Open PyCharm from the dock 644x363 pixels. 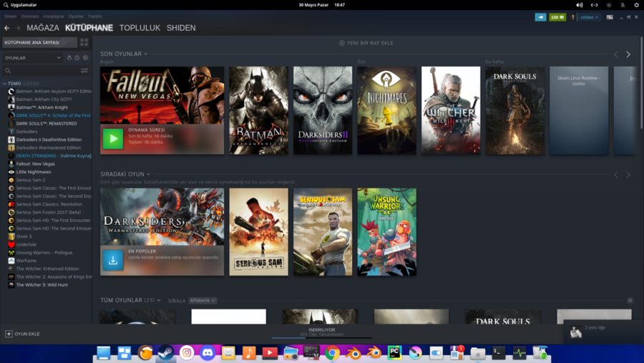coord(395,353)
